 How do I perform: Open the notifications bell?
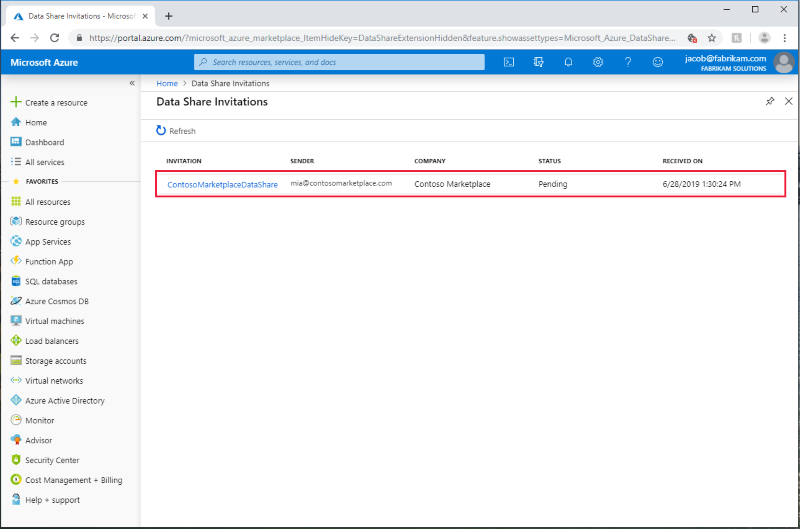[x=568, y=62]
